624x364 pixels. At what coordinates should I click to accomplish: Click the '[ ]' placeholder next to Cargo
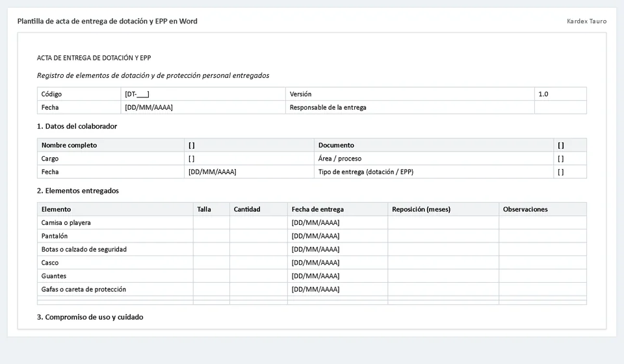(x=191, y=159)
